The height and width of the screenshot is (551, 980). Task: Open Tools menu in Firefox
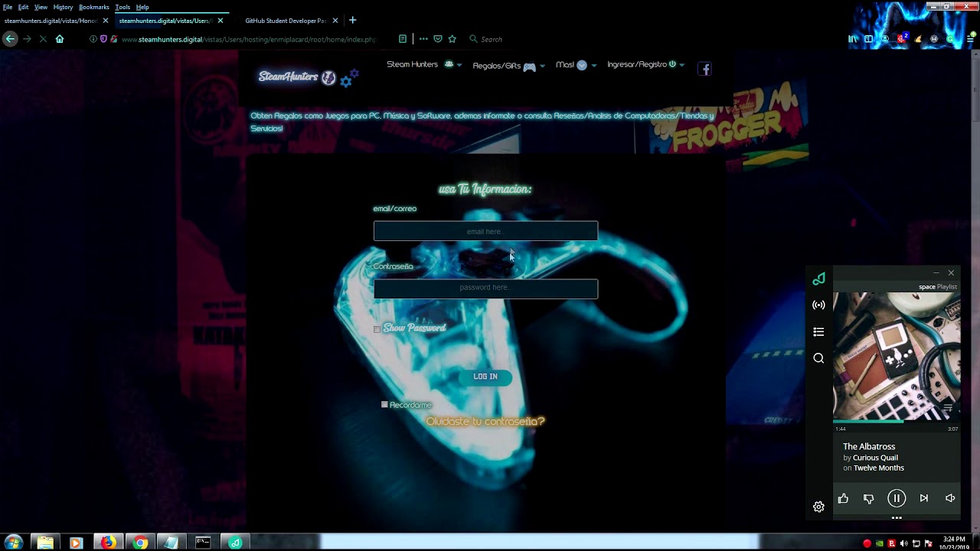[x=122, y=7]
